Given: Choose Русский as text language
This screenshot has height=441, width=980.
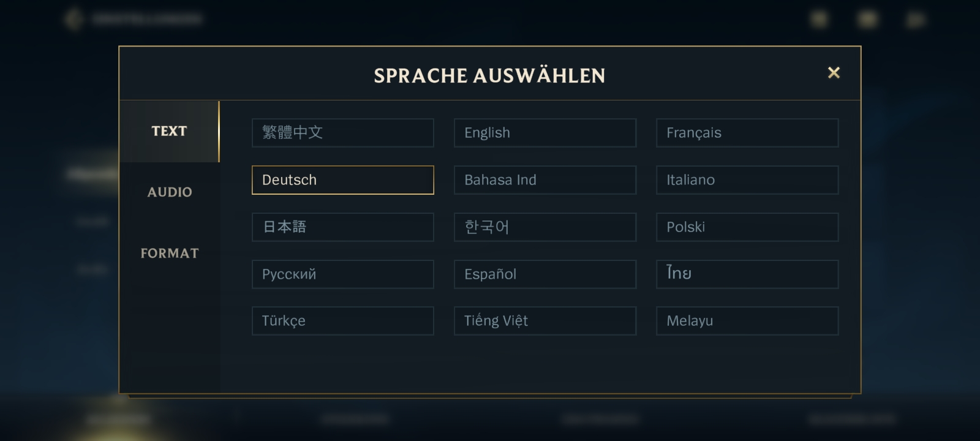Looking at the screenshot, I should (x=342, y=274).
